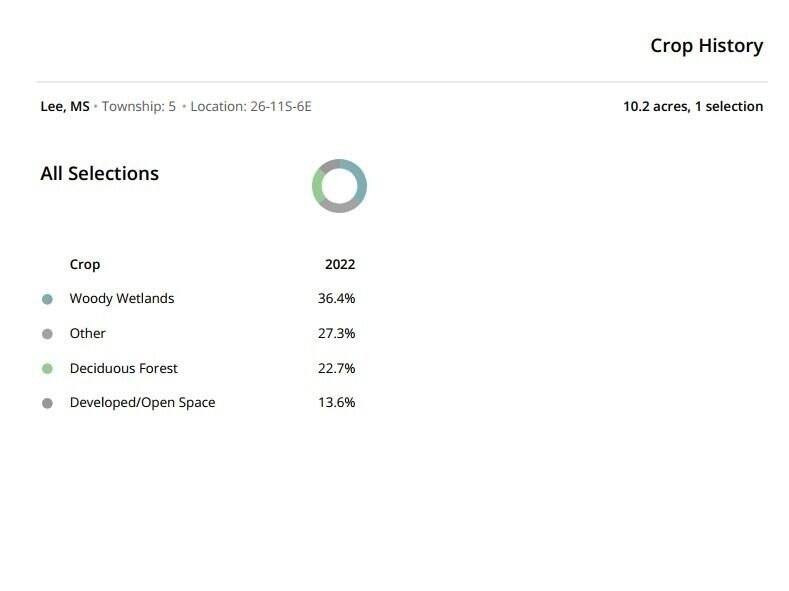Select the Deciduous Forest row label
This screenshot has width=789, height=591.
coord(124,368)
